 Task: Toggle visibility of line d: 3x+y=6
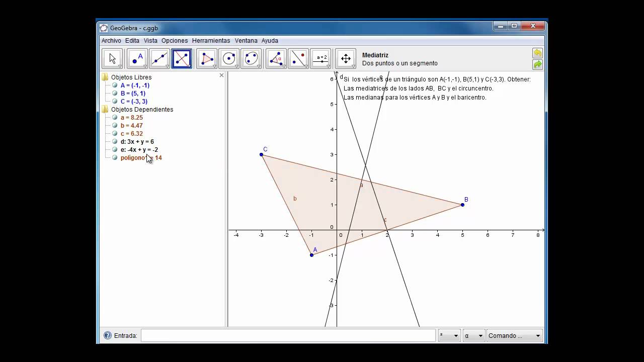tap(115, 141)
